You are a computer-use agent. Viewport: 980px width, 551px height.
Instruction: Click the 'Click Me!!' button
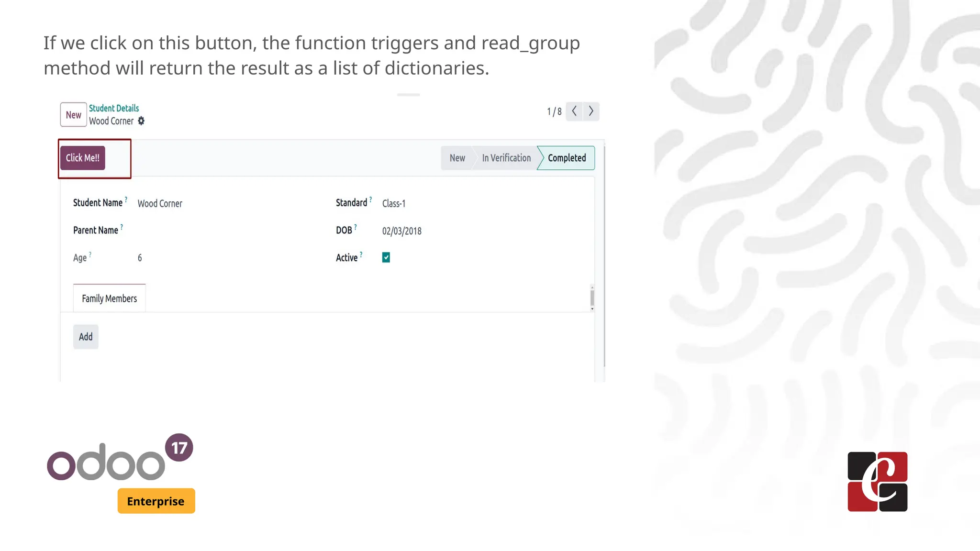[x=82, y=158]
